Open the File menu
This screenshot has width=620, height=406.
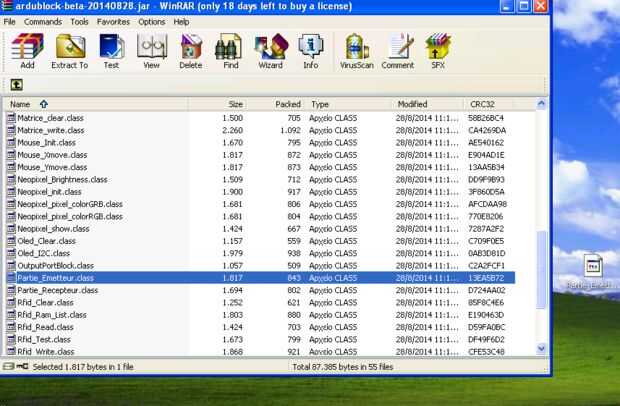click(9, 22)
